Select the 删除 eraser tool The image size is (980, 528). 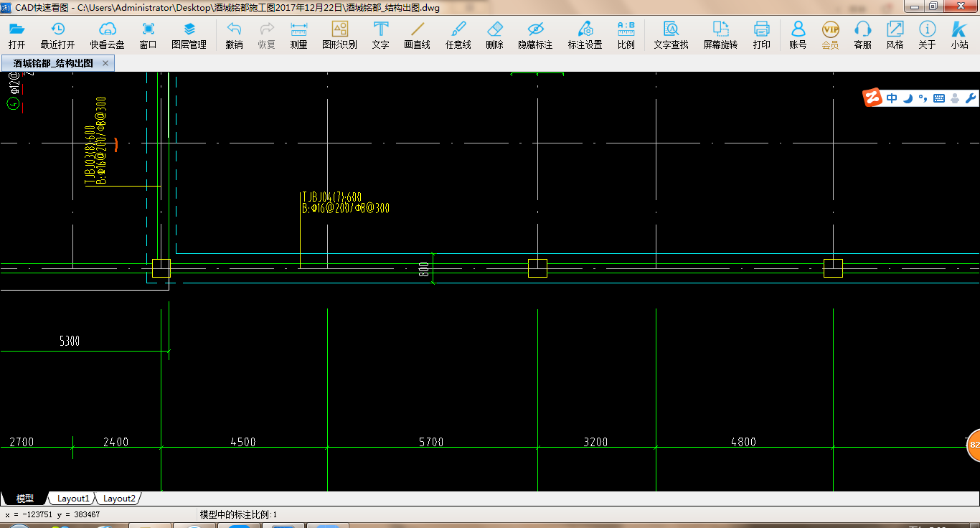[x=495, y=34]
